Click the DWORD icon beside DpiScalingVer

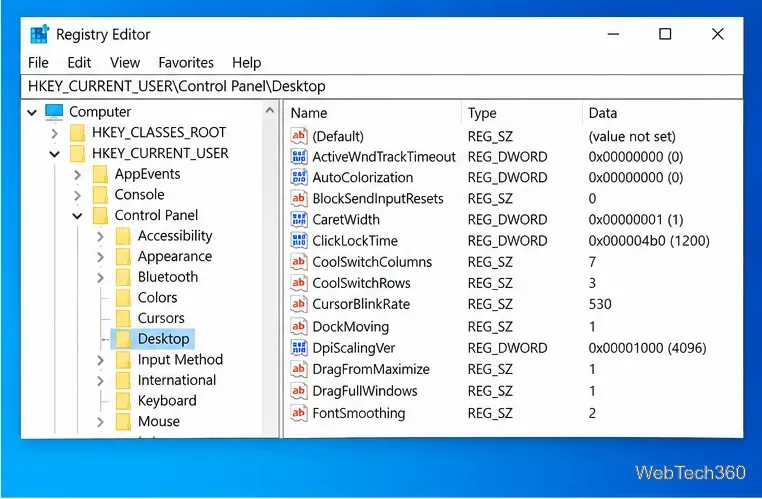299,347
